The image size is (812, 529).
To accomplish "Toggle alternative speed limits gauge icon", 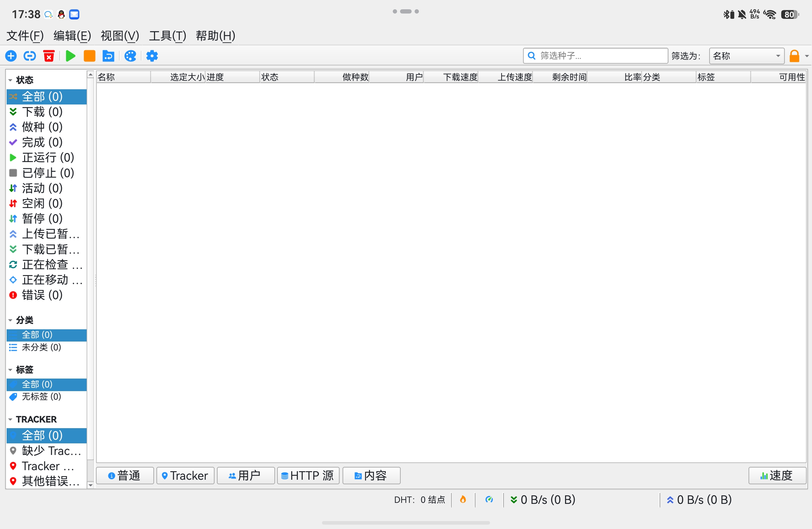I will tap(489, 500).
